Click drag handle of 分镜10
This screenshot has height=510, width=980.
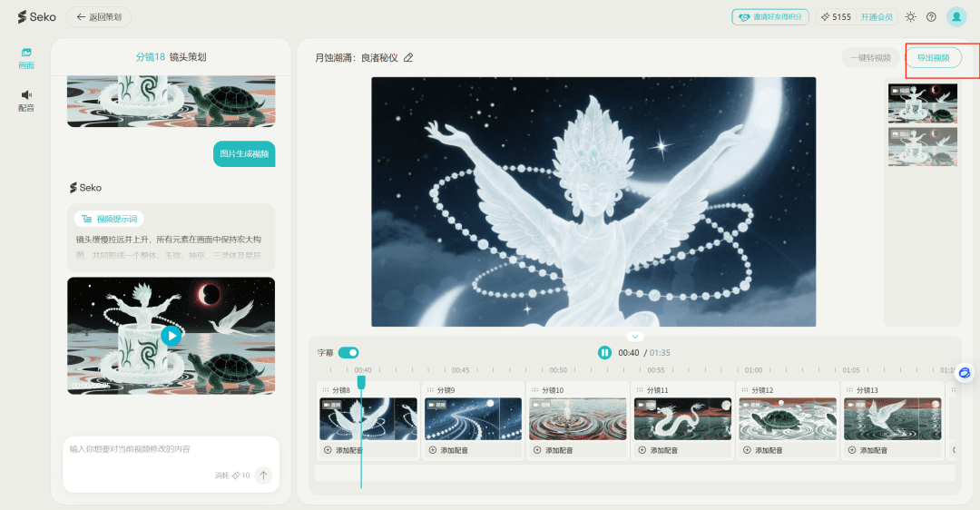point(535,390)
